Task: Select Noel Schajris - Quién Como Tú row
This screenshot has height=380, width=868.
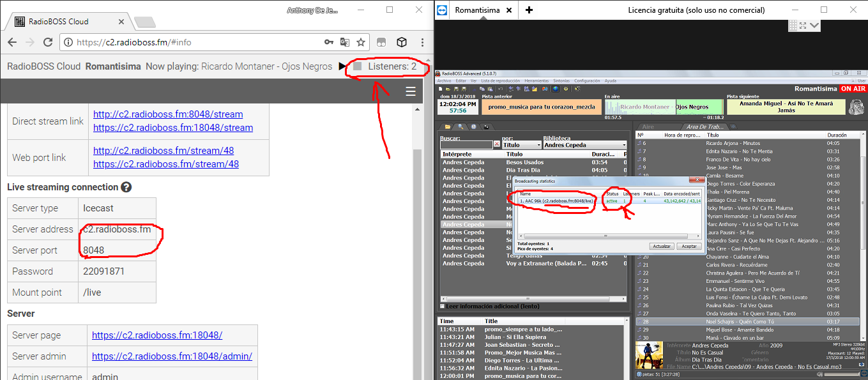Action: pyautogui.click(x=747, y=321)
